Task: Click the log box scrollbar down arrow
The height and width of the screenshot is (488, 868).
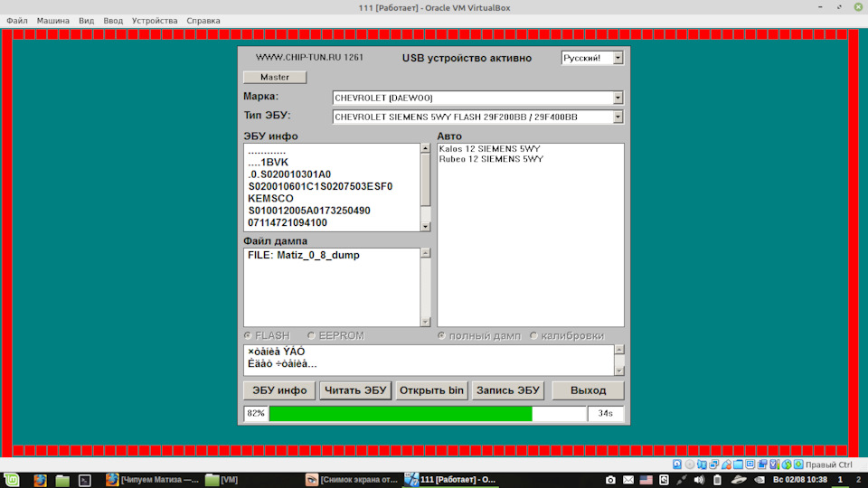Action: [x=619, y=371]
